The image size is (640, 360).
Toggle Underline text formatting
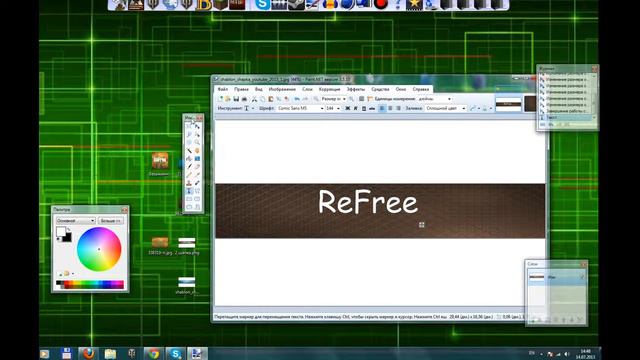pyautogui.click(x=364, y=108)
